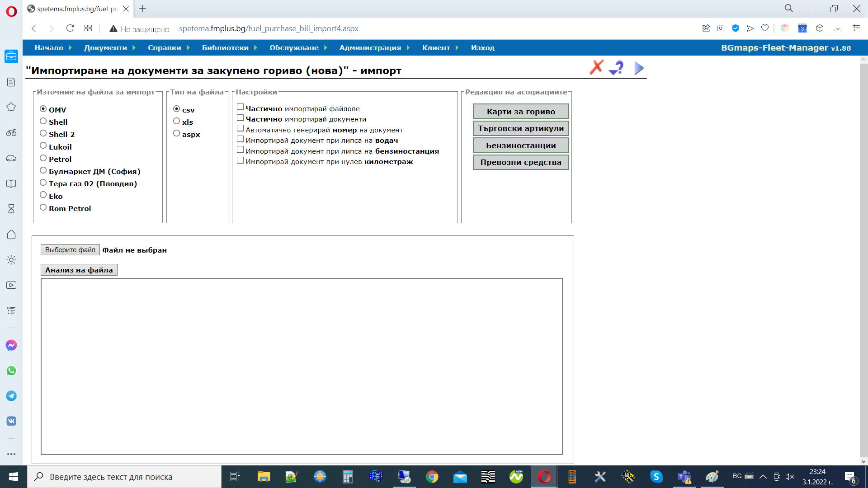Expand the Документи menu
Screen dimensions: 868x488
coord(105,48)
